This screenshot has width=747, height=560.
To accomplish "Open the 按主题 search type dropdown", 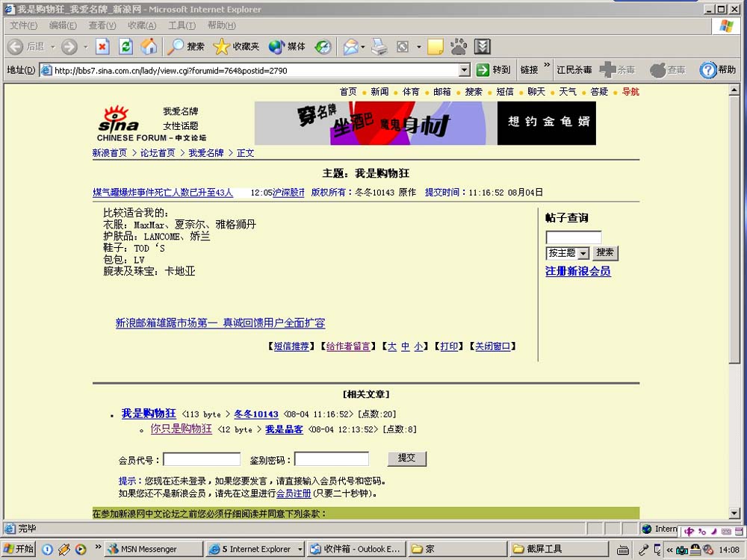I will pos(583,253).
